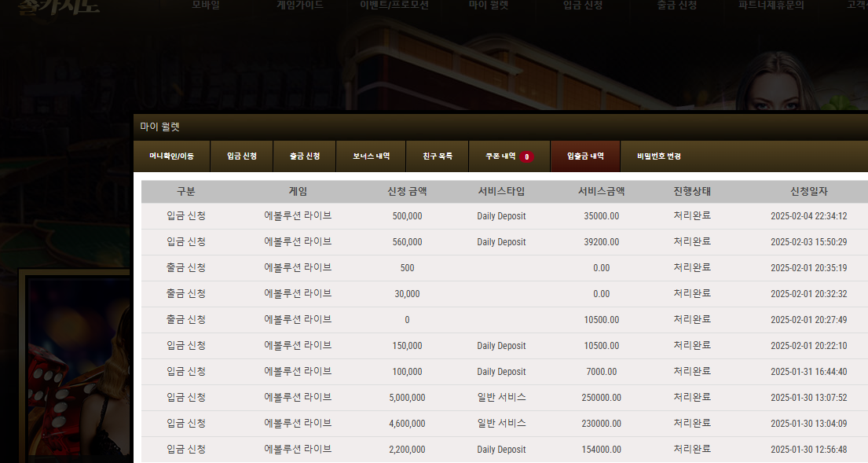Select date 2025-02-03 15:50:29
This screenshot has width=868, height=463.
click(x=809, y=242)
